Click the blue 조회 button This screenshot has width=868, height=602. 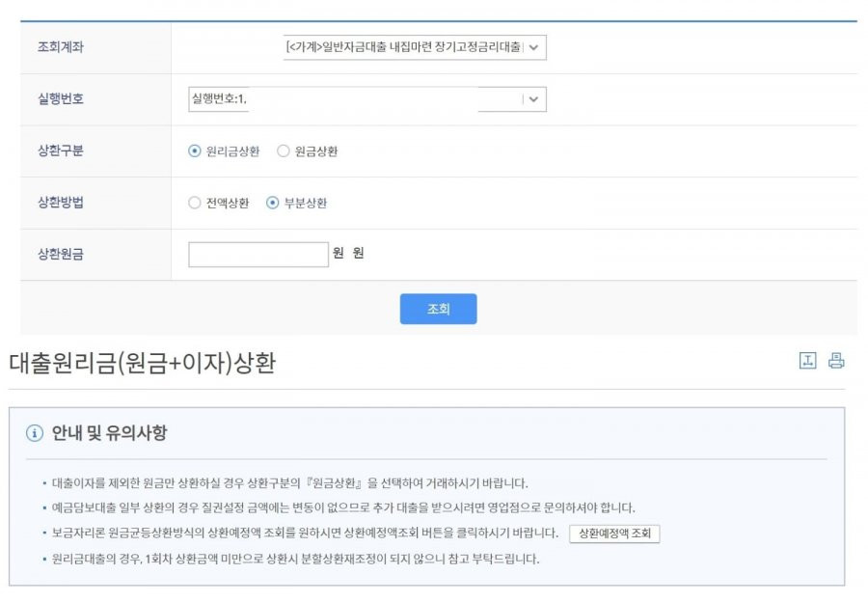[439, 309]
